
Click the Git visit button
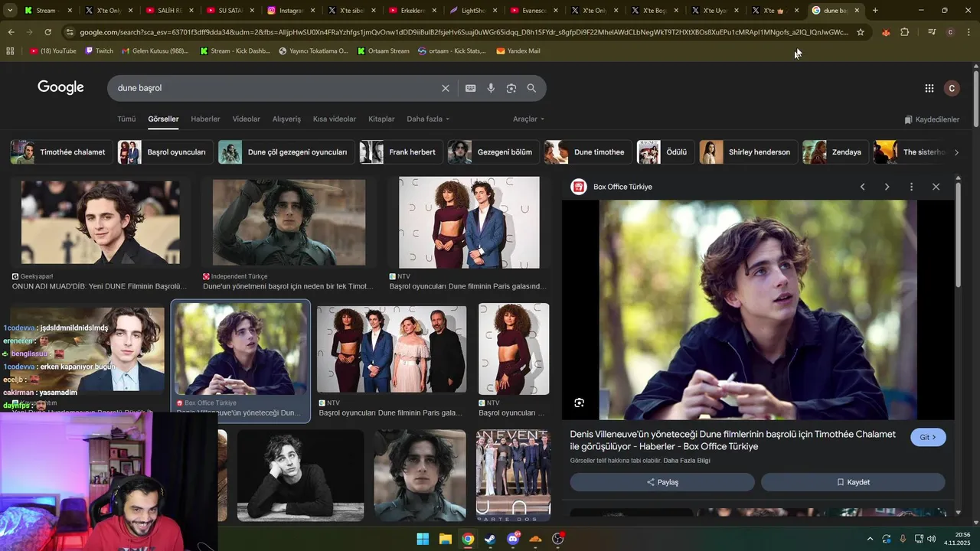pos(928,437)
